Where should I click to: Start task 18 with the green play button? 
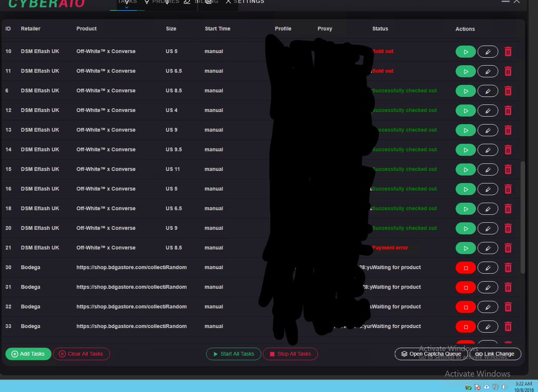point(465,209)
